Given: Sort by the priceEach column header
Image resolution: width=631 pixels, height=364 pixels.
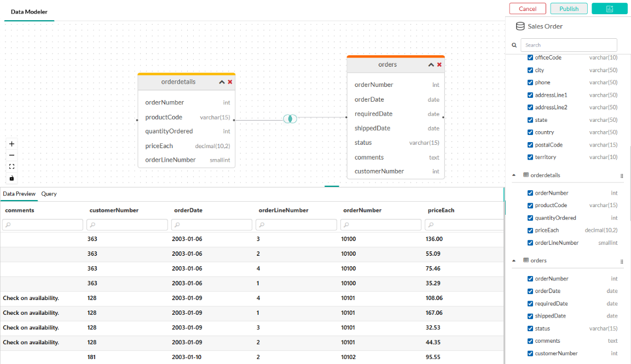Looking at the screenshot, I should (441, 210).
